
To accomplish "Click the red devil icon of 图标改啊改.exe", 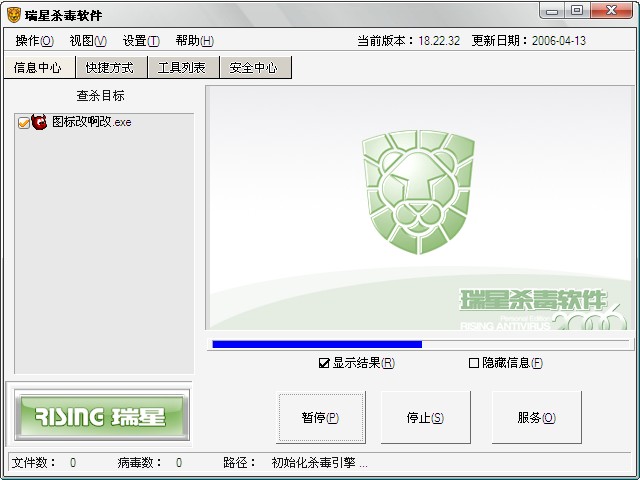I will click(x=39, y=122).
